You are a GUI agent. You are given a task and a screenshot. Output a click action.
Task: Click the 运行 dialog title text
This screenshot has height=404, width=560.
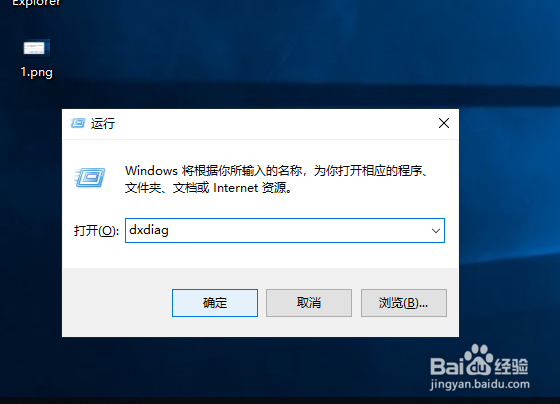coord(103,124)
